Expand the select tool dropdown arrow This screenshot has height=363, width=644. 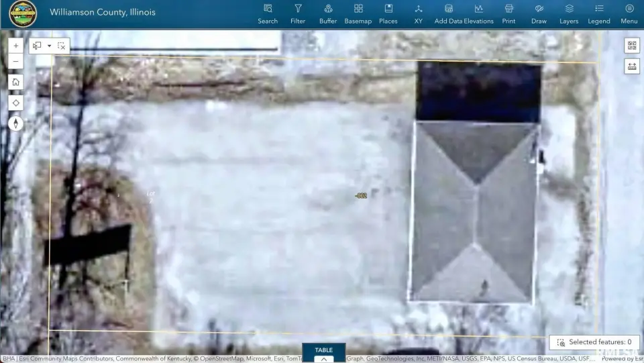(x=49, y=46)
